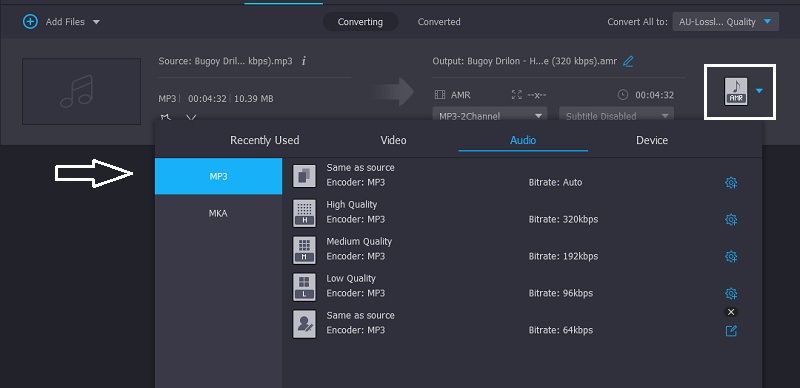Choose the Same as source Auto bitrate preset icon
The image size is (800, 388).
tap(304, 176)
